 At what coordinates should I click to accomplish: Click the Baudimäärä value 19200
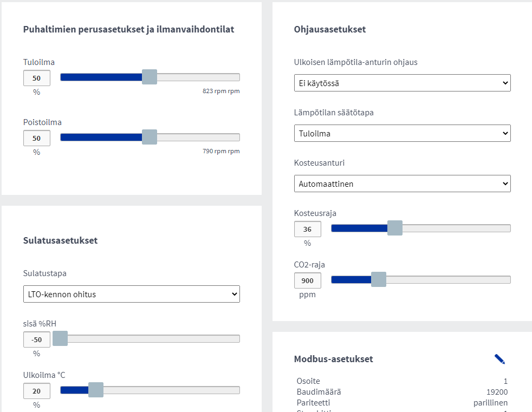point(497,392)
